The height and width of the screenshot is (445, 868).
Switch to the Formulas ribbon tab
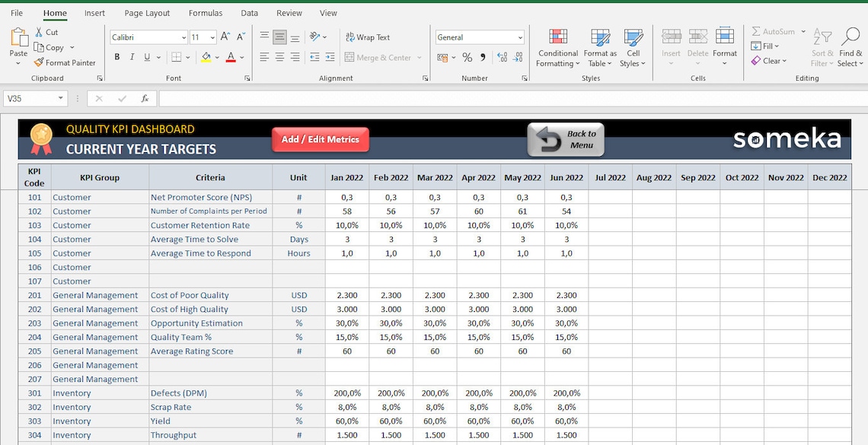click(205, 13)
